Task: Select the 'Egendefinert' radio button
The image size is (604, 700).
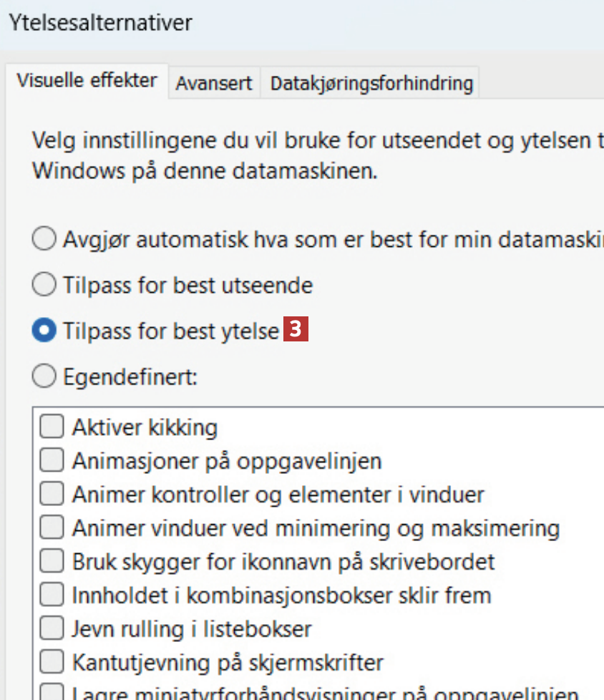Action: pos(44,376)
